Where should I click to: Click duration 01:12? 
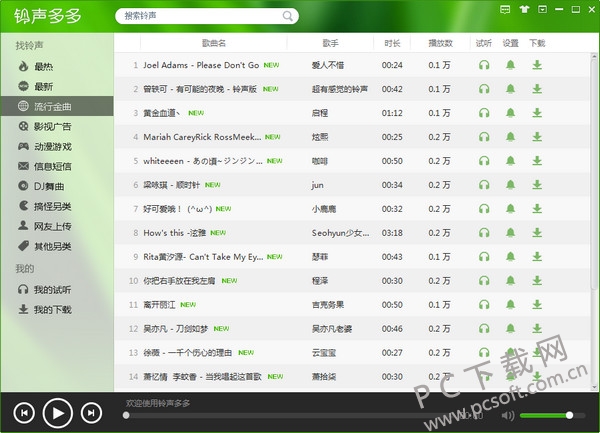(392, 113)
